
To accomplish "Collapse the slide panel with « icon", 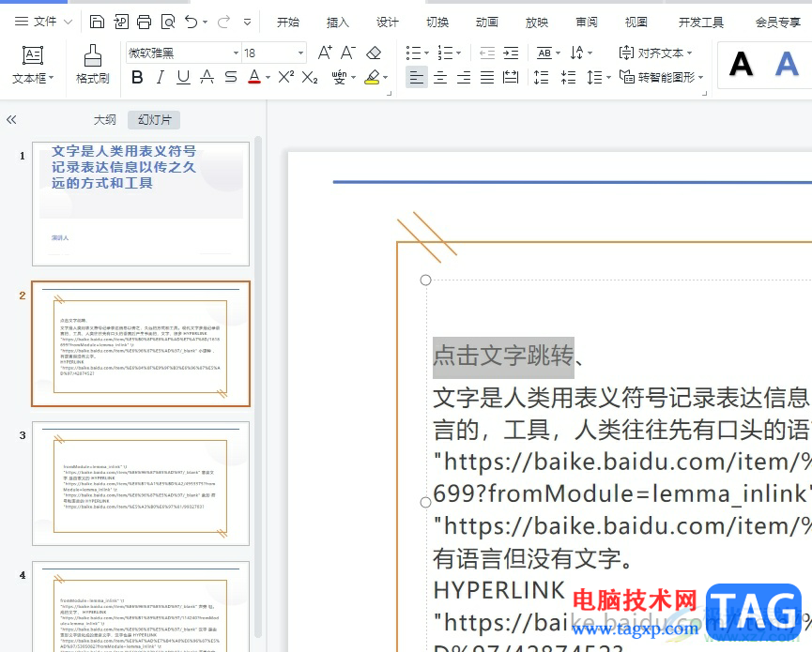I will tap(11, 120).
